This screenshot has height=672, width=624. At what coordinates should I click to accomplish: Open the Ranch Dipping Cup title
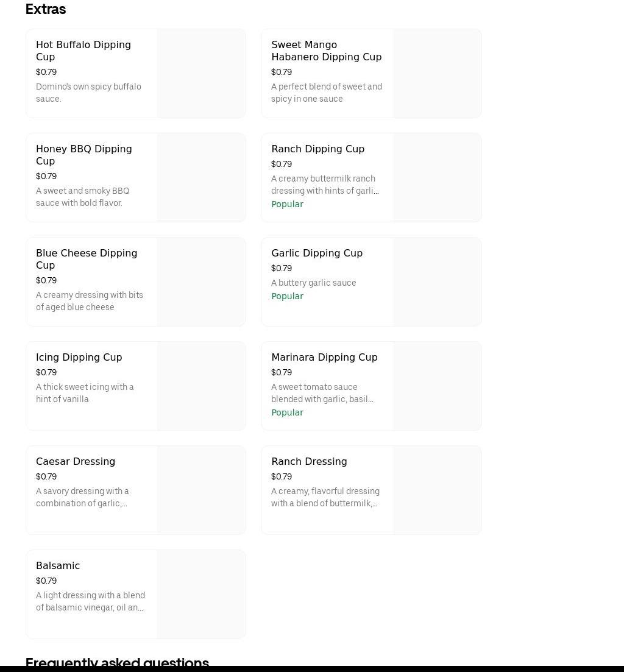tap(317, 149)
